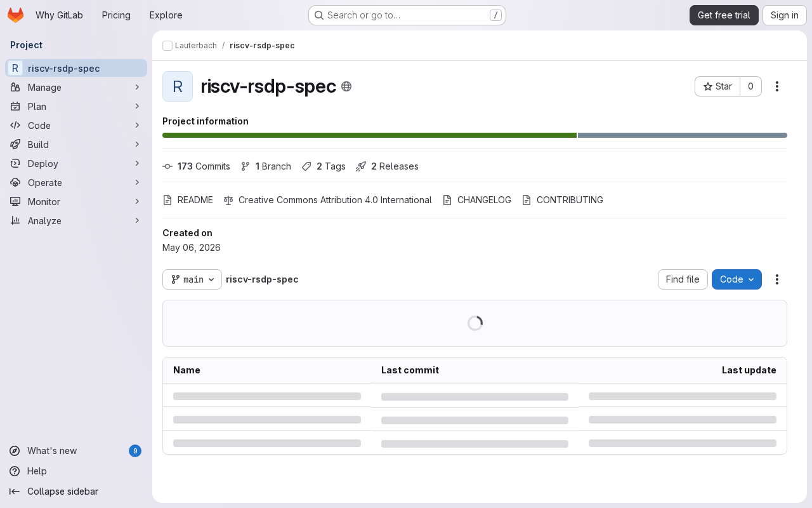
Task: Click the star icon for this project
Action: point(708,86)
